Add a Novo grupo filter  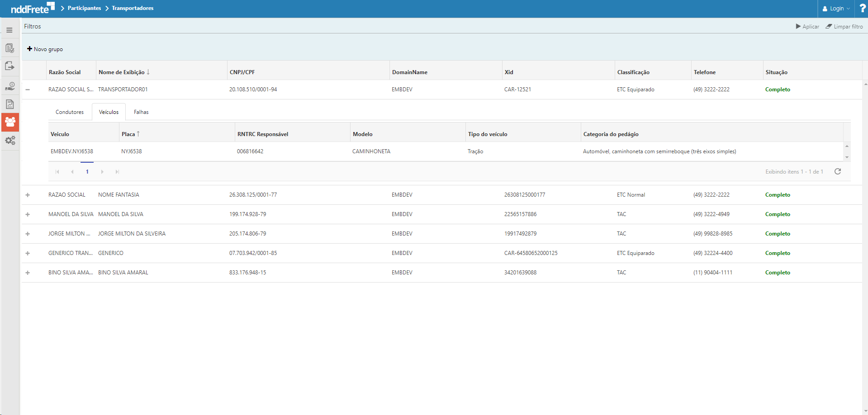45,49
